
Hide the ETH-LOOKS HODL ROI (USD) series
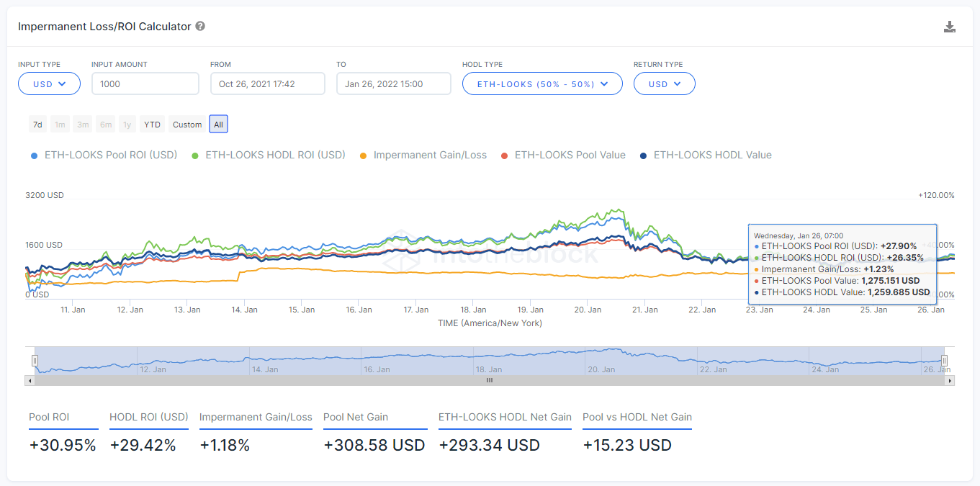click(x=274, y=155)
